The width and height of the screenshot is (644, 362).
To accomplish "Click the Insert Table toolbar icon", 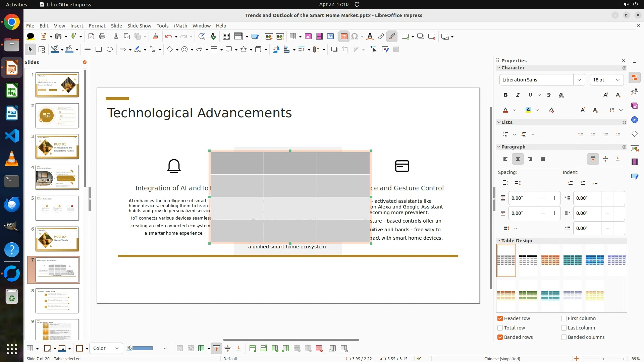I will point(293,37).
